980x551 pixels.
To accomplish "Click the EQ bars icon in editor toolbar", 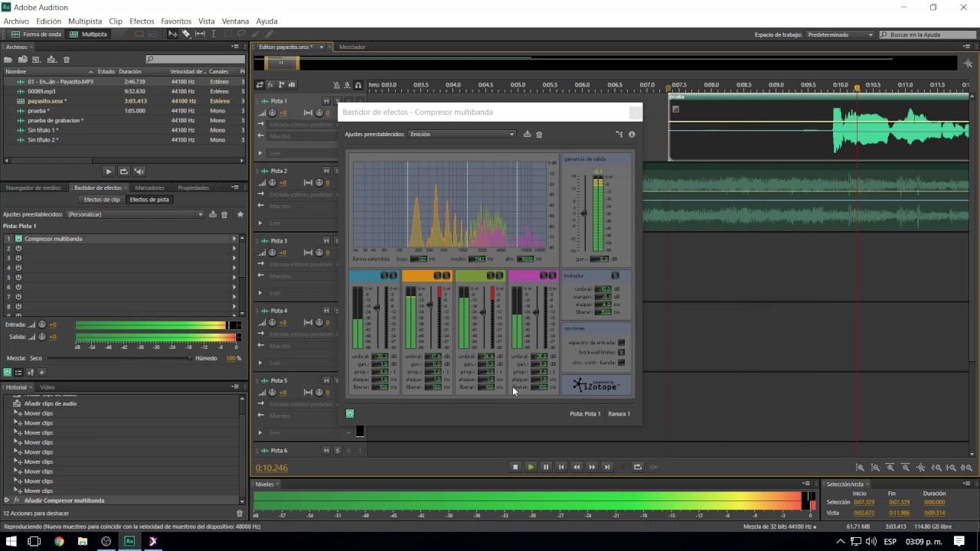I will 292,85.
